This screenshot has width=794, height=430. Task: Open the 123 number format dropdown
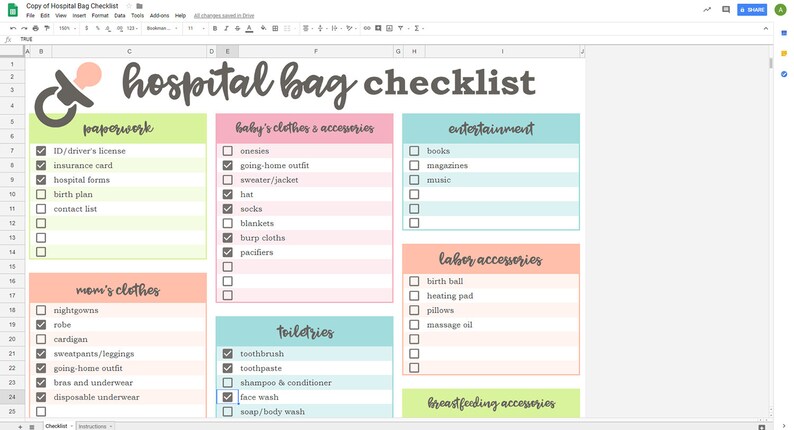[x=133, y=28]
